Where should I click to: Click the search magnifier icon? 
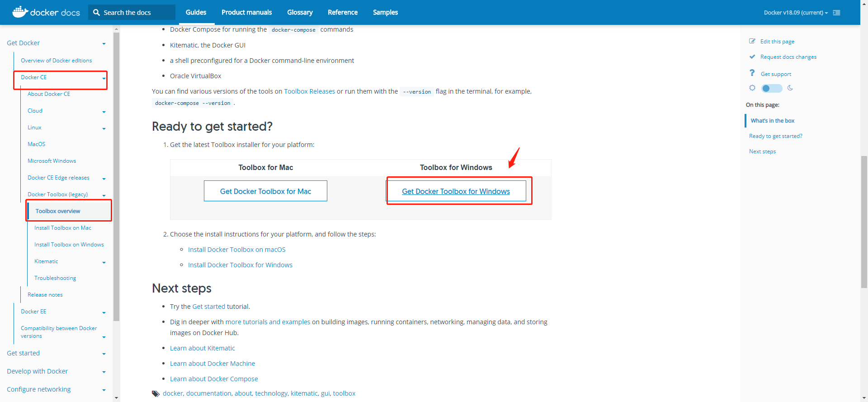click(96, 13)
